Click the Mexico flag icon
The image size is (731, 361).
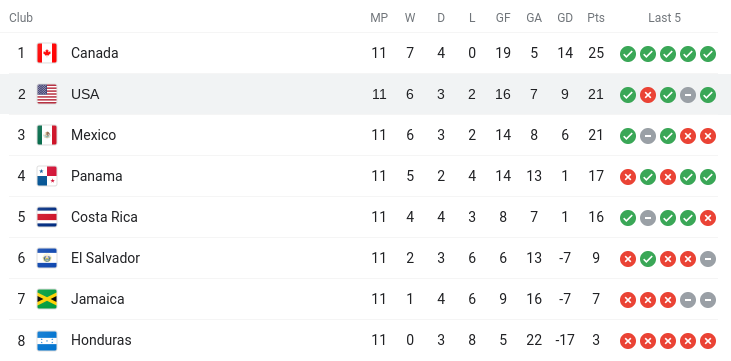(47, 135)
